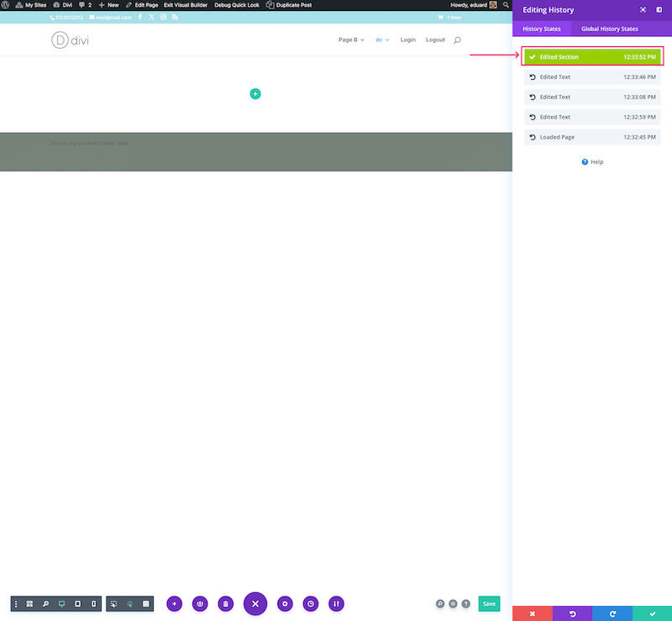Enable hover interaction mode

[113, 604]
